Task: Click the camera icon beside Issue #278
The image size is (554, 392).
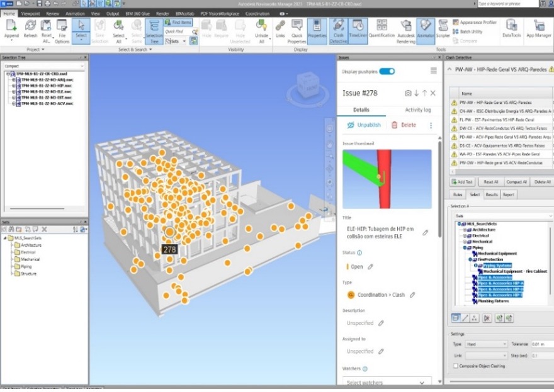Action: [408, 93]
